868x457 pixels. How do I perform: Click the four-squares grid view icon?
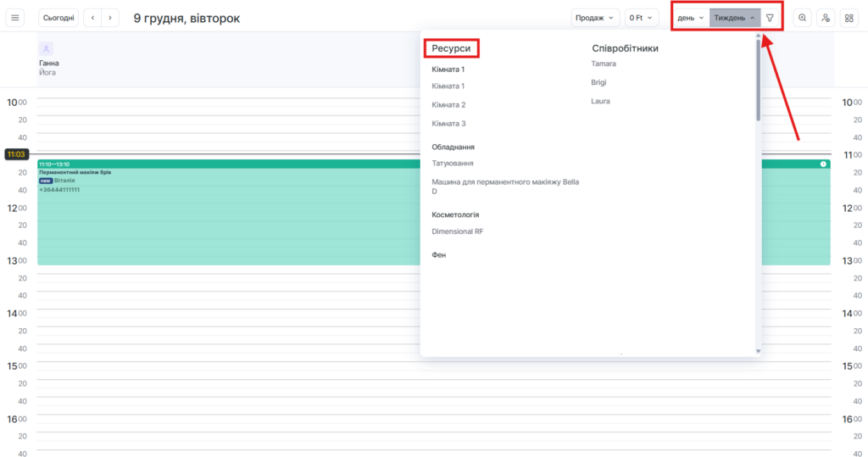pos(848,18)
